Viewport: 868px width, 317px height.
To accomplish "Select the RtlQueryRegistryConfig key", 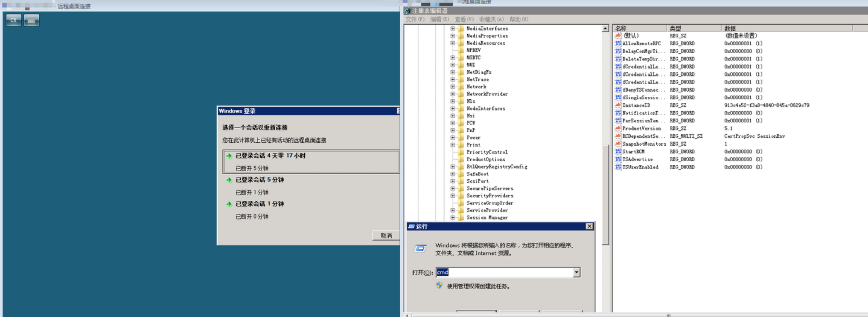I will (x=497, y=167).
